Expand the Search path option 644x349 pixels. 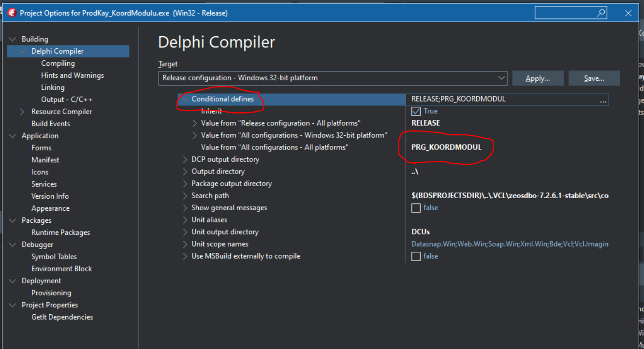[x=185, y=196]
